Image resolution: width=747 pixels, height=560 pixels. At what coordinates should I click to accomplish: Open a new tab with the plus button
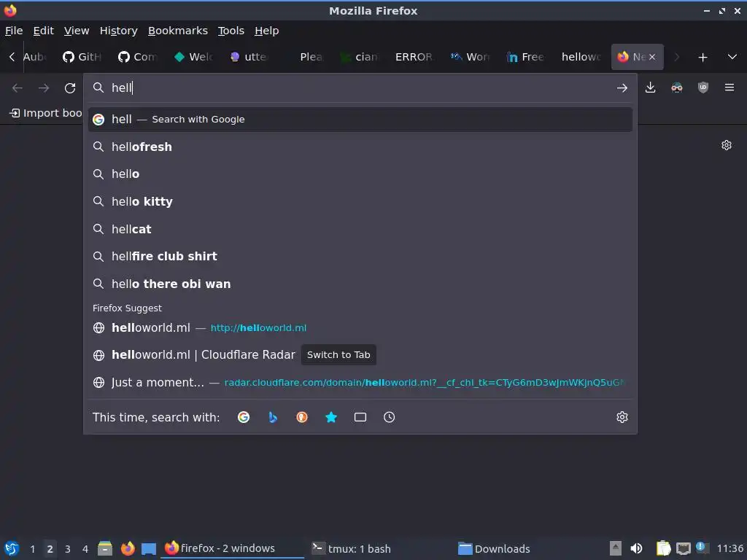(x=703, y=57)
